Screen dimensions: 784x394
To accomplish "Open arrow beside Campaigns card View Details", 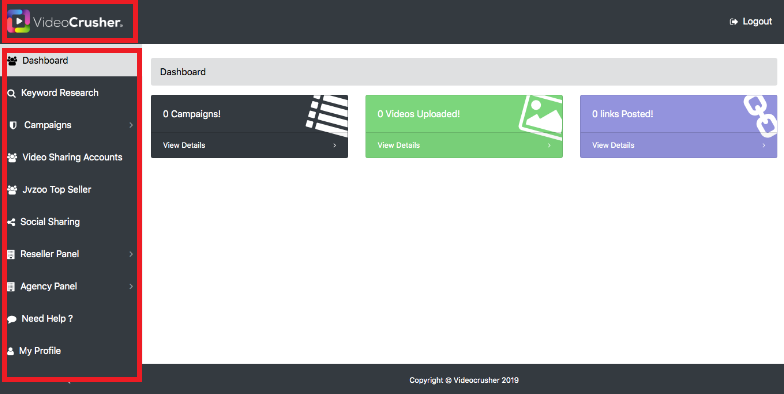I will point(334,146).
